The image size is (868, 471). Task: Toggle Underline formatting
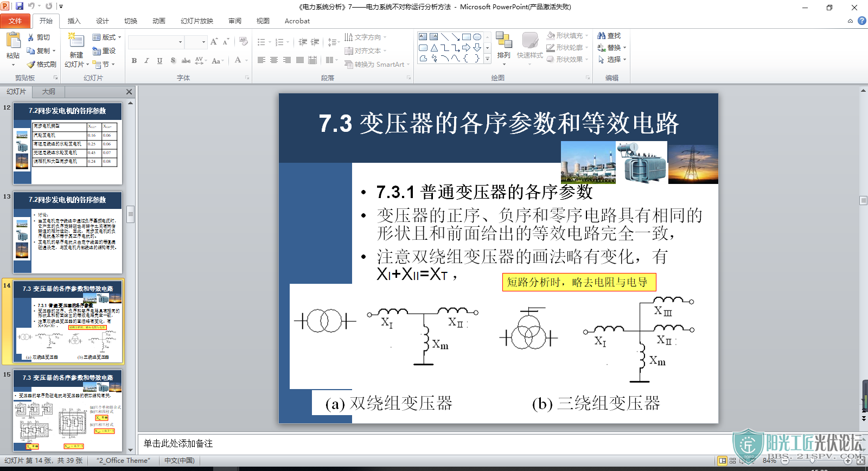point(159,61)
